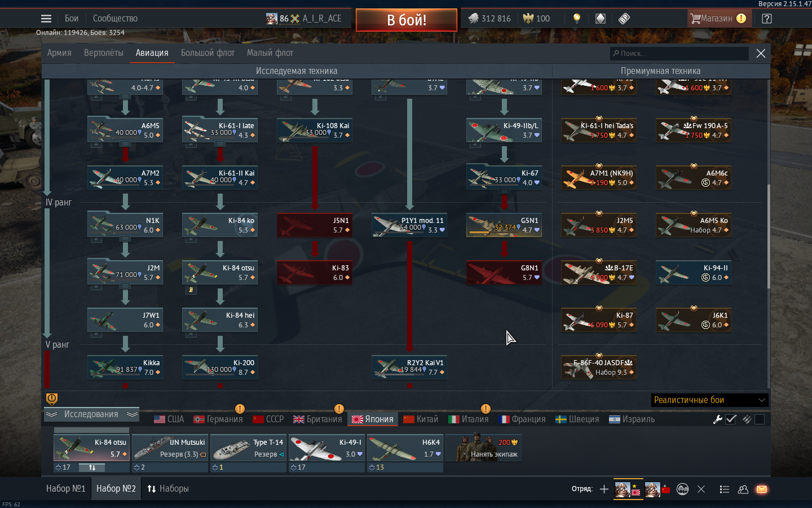
Task: Click the Магазин shop cart button
Action: [x=718, y=19]
